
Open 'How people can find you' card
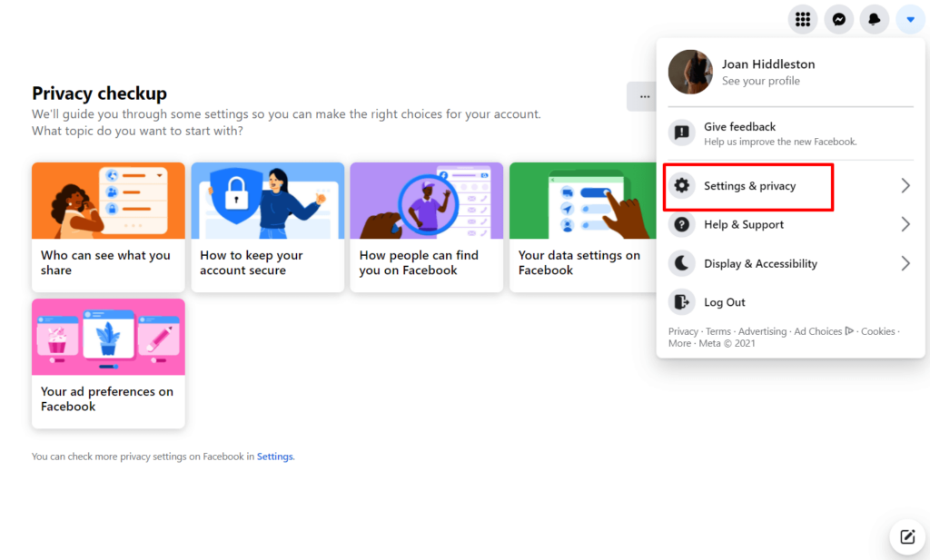coord(427,227)
